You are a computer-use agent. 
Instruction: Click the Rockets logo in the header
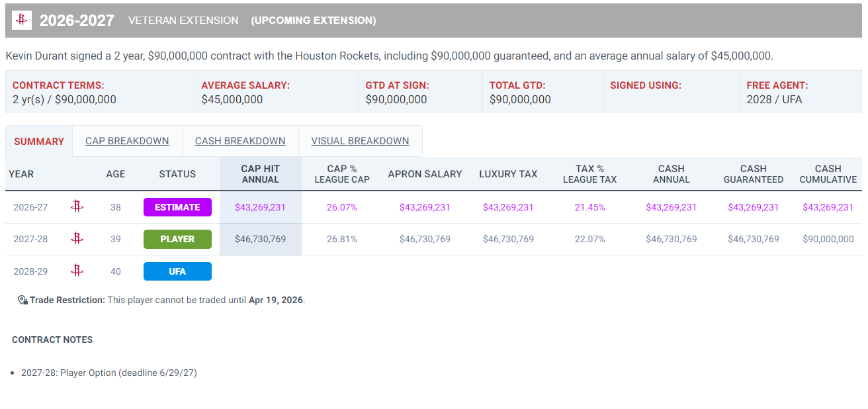pos(22,21)
